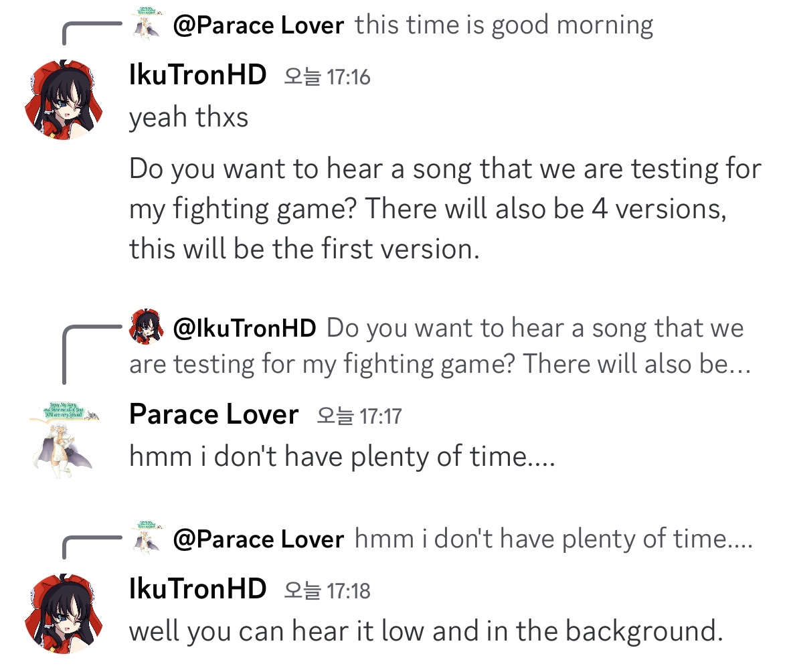This screenshot has width=789, height=672.
Task: Jump to replied message 'this time is good morning'
Action: tap(504, 25)
